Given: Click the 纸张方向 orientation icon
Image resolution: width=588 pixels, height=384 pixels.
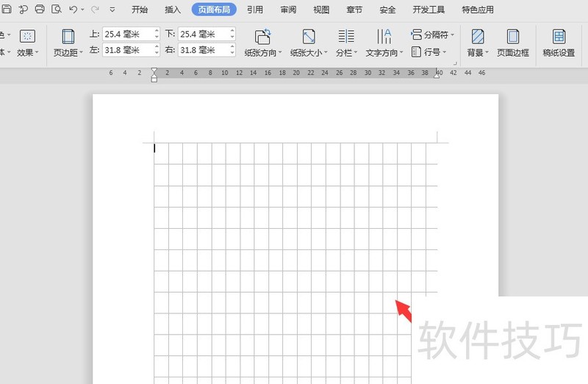Looking at the screenshot, I should 262,36.
